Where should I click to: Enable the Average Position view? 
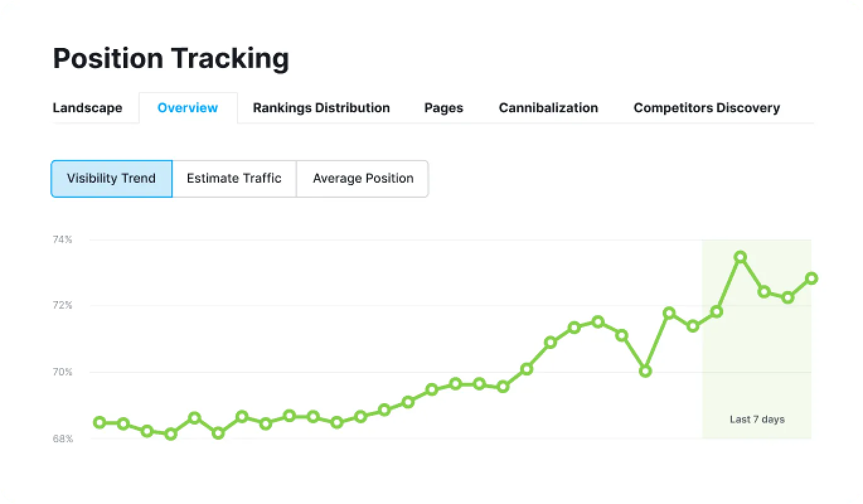click(x=363, y=178)
